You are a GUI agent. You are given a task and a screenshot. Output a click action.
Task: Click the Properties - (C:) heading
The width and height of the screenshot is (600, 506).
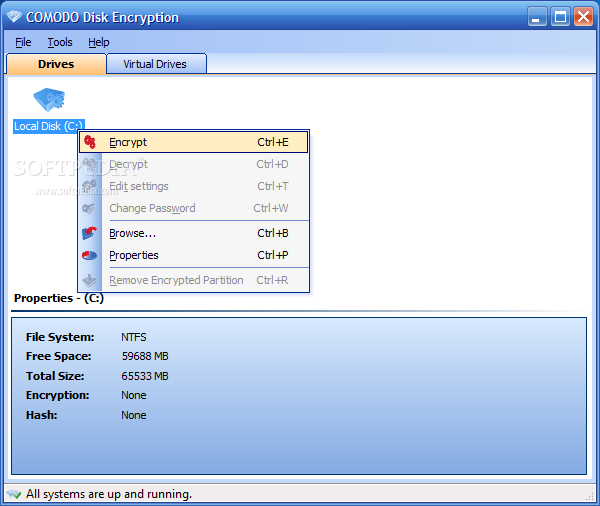click(x=59, y=298)
